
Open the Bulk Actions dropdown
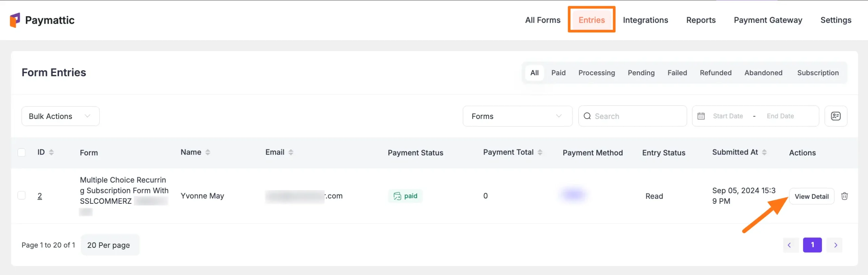pyautogui.click(x=60, y=116)
